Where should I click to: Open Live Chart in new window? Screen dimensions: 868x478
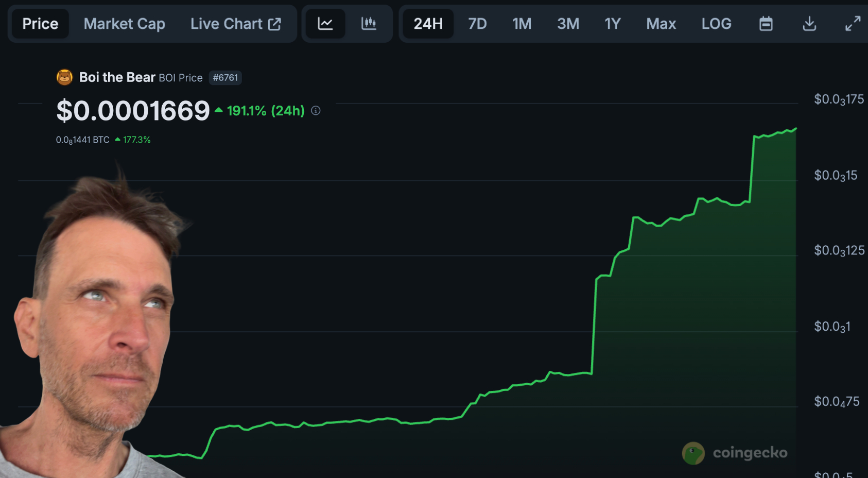click(235, 24)
